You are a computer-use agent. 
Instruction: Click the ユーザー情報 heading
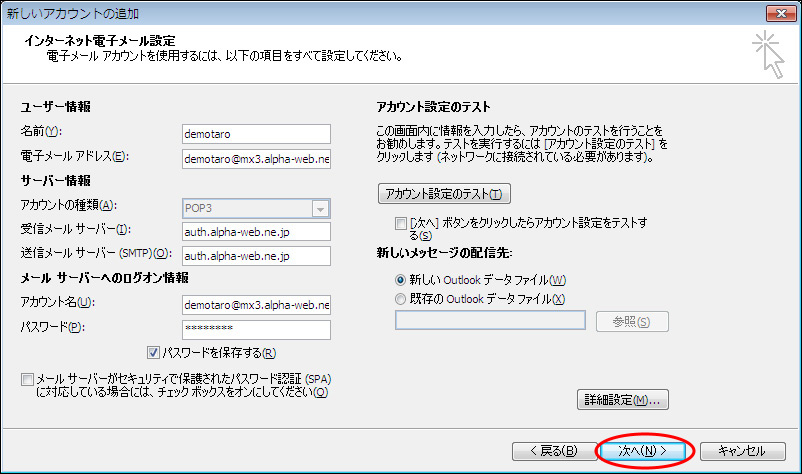pos(56,107)
